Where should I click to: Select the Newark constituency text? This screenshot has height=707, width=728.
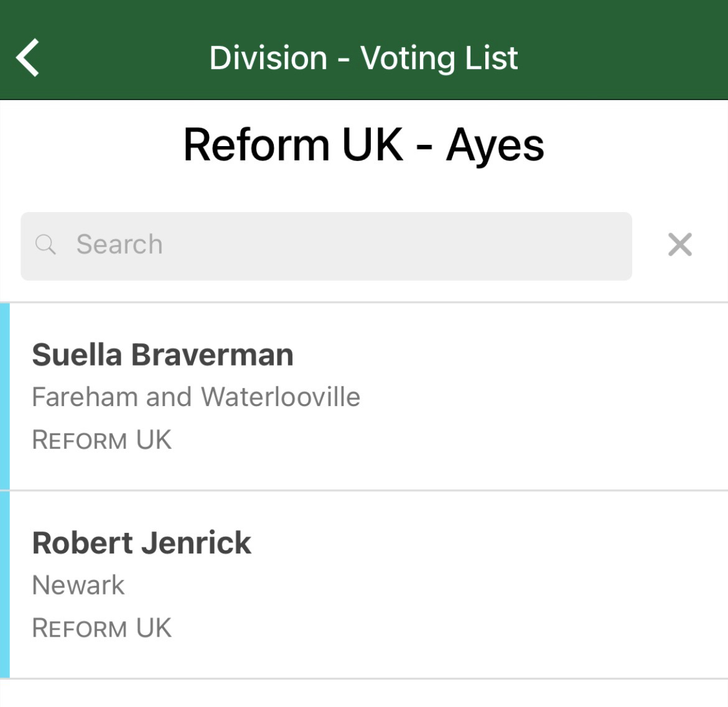(78, 585)
